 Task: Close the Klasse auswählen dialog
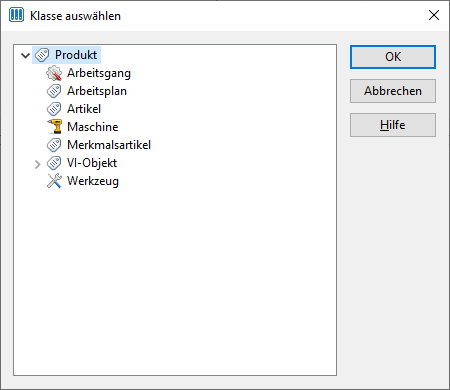[x=434, y=15]
